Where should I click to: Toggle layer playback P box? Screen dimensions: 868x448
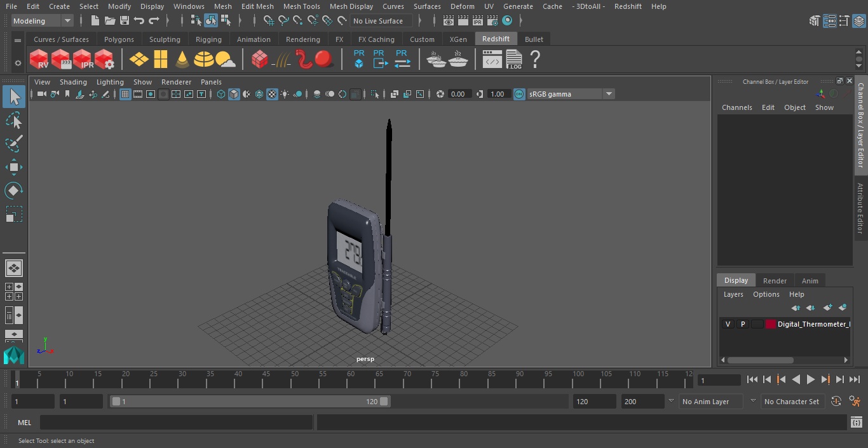(742, 324)
